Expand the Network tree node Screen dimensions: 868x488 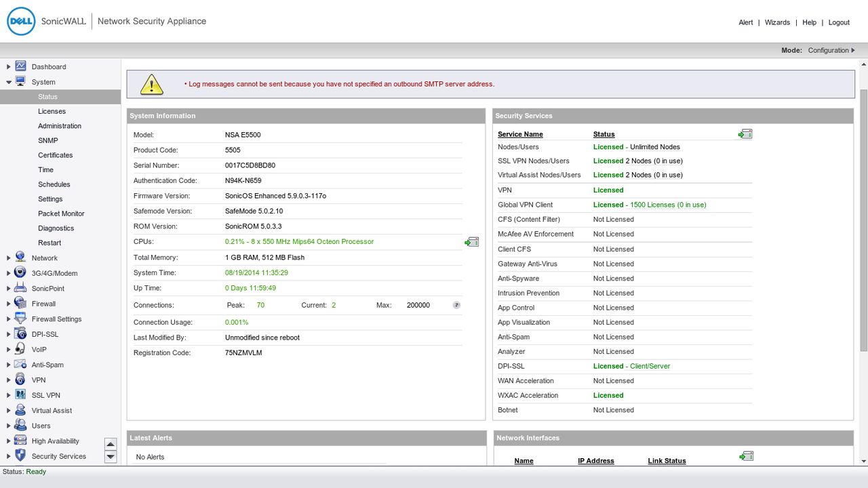coord(9,258)
